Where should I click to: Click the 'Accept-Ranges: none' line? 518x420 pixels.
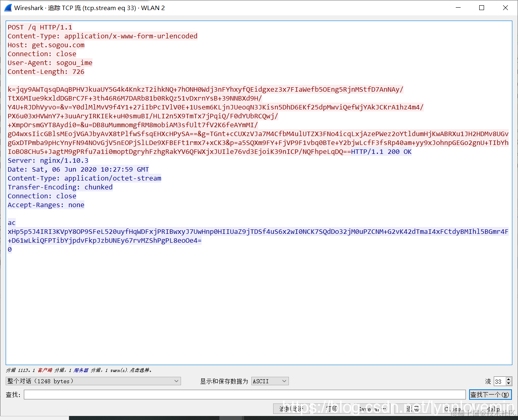[46, 205]
